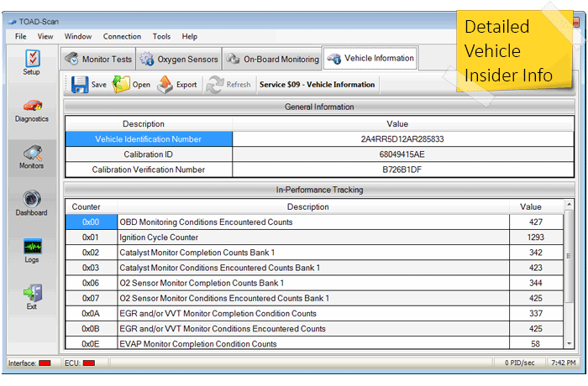Click the scroll down arrow in tracking table
Screen dimensions: 588x386
(x=569, y=343)
